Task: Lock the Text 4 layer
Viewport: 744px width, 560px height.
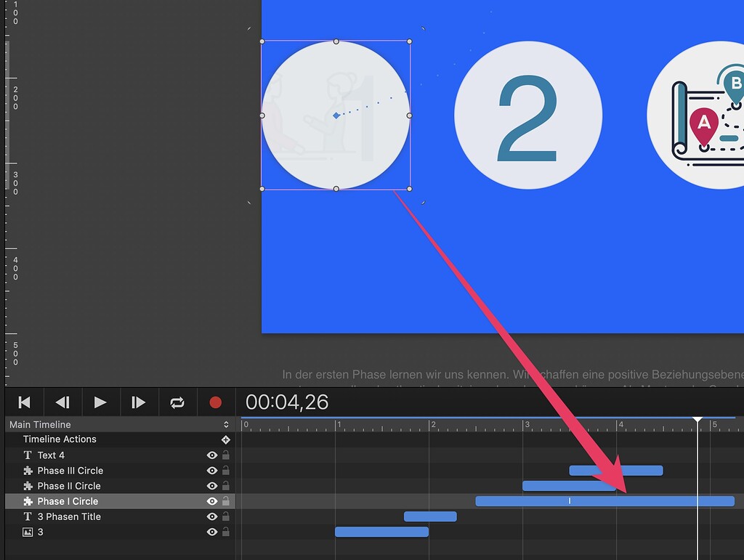Action: click(226, 455)
